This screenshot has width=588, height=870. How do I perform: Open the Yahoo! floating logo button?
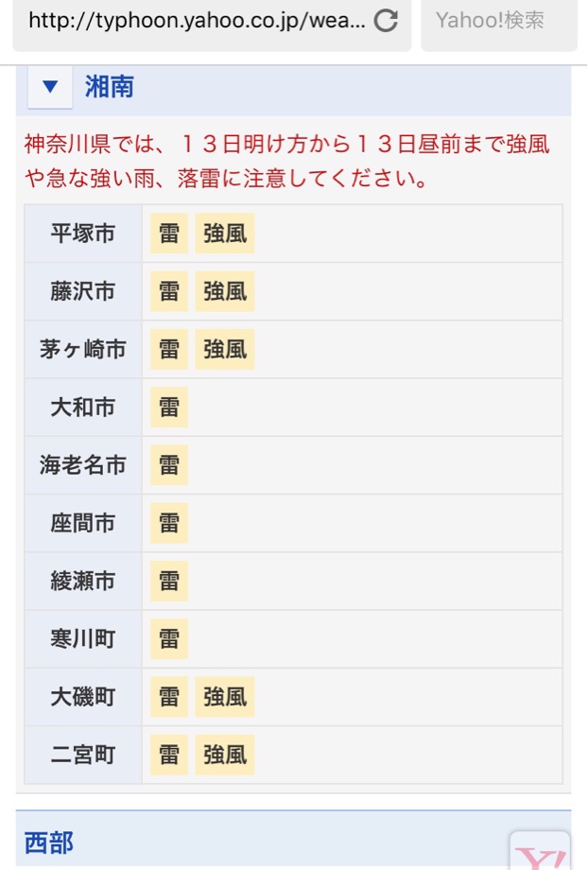(541, 851)
